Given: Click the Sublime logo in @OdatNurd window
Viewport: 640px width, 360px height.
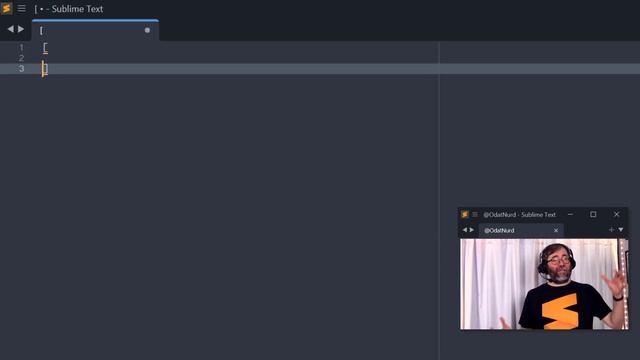Looking at the screenshot, I should [464, 214].
